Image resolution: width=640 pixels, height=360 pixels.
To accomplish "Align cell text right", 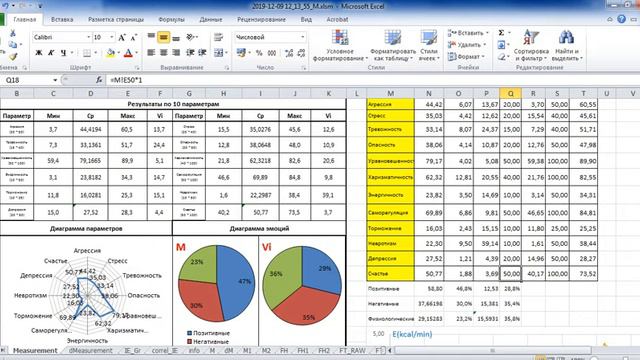I will [x=176, y=53].
